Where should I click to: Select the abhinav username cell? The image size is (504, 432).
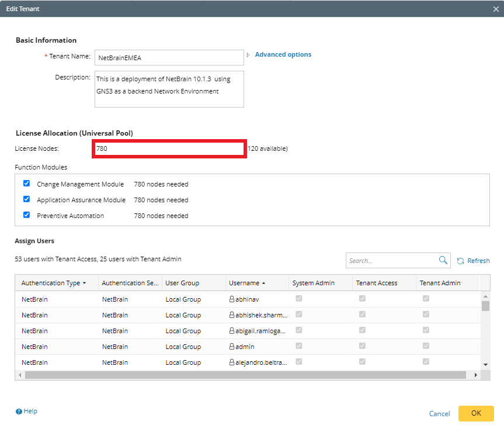[257, 299]
